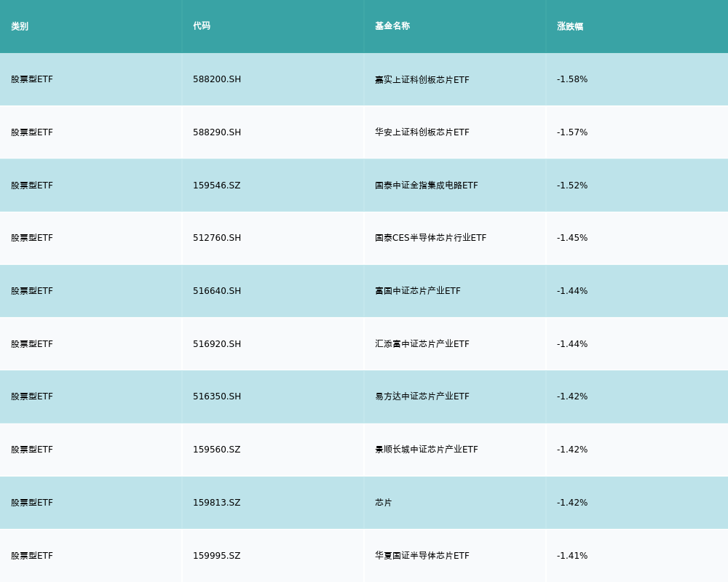Viewport: 728px width, 582px height.
Task: Click the -1.45% change value
Action: 572,238
